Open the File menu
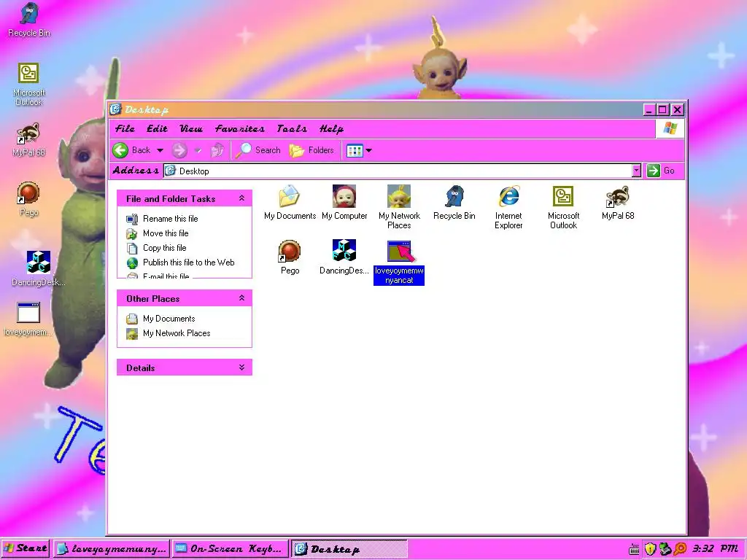This screenshot has height=560, width=747. (125, 128)
